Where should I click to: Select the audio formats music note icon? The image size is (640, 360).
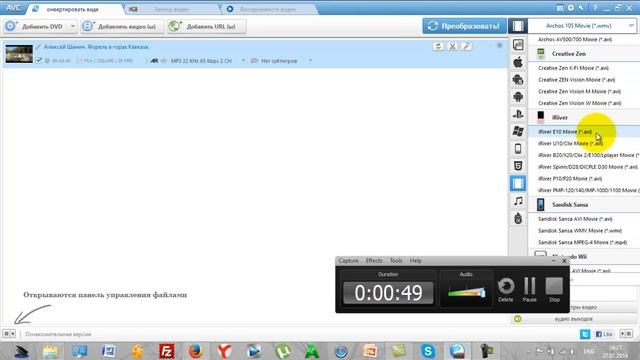[518, 201]
